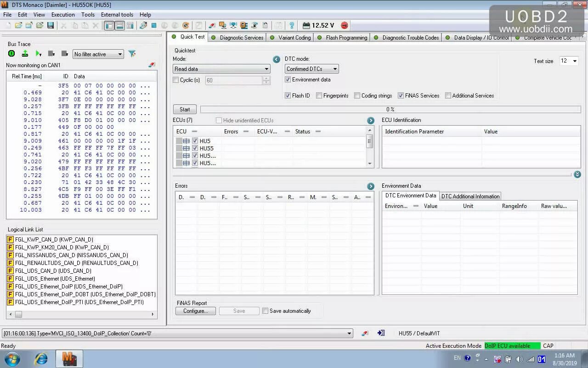Select FGL_UDS_CAN_D logical link
This screenshot has height=368, width=588.
pos(53,271)
